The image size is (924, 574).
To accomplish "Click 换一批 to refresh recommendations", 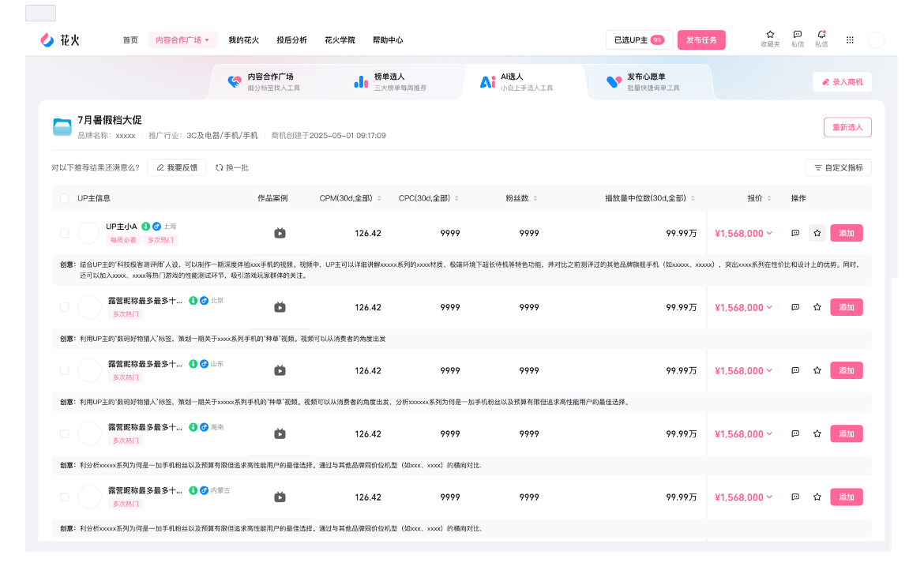I will [x=235, y=167].
